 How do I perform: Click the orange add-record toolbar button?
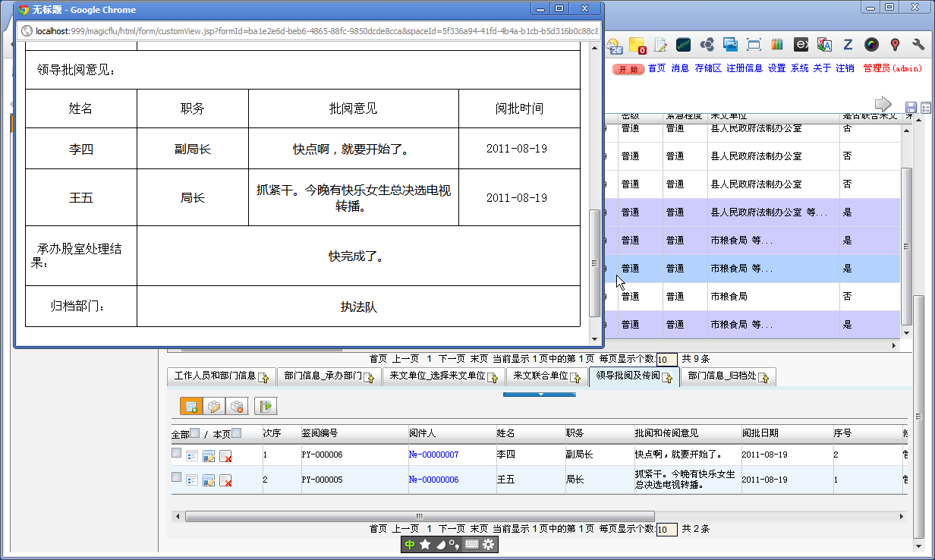pyautogui.click(x=191, y=406)
